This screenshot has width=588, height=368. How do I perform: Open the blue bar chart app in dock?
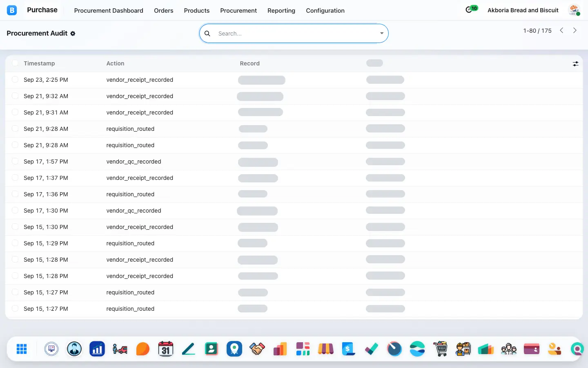[x=97, y=349]
